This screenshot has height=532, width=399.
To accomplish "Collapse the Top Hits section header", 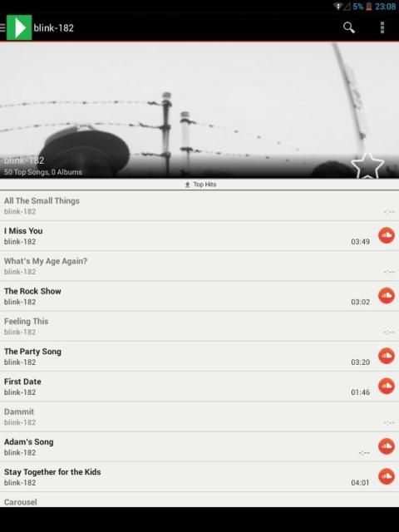I will [x=199, y=185].
